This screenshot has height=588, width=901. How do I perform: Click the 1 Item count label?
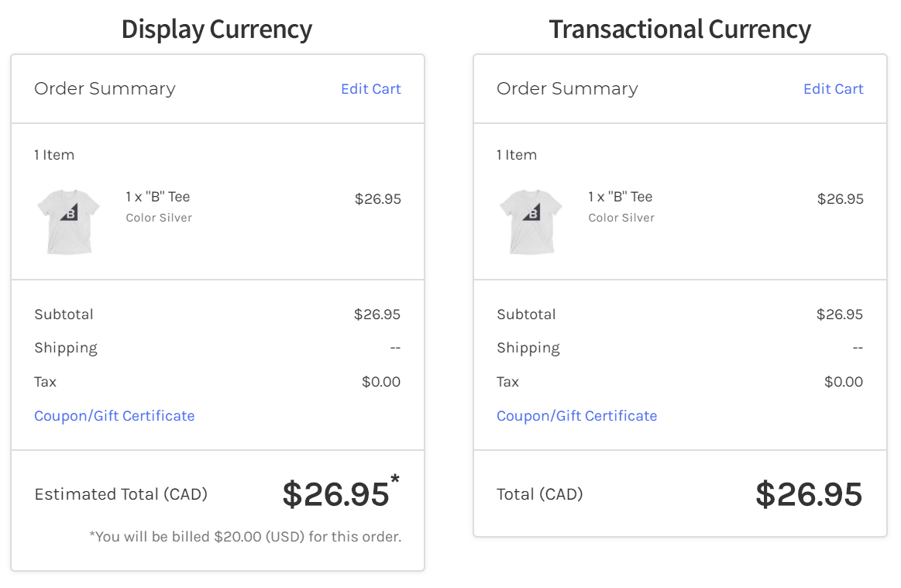point(54,155)
